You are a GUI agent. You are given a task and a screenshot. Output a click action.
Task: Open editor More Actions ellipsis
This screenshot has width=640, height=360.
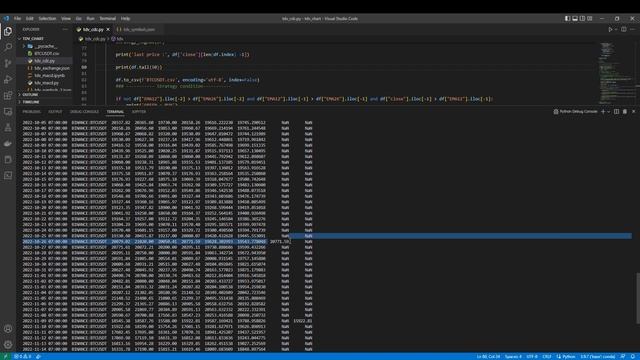click(x=632, y=29)
